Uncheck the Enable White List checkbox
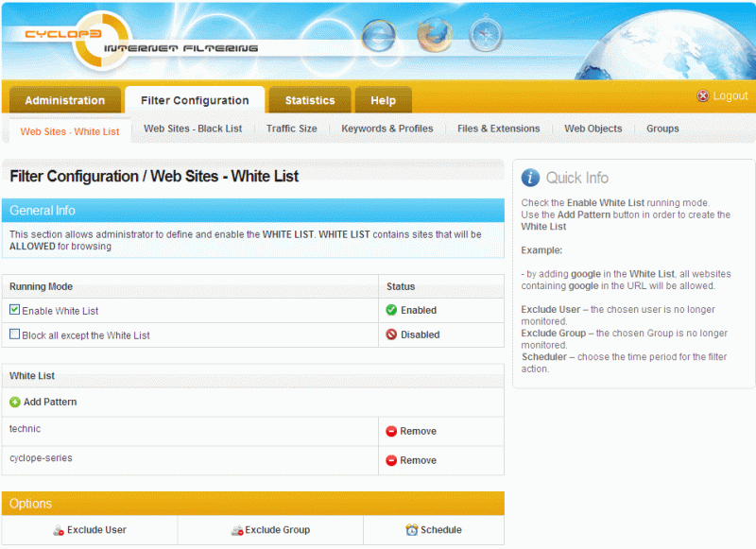756x549 pixels. click(x=15, y=310)
